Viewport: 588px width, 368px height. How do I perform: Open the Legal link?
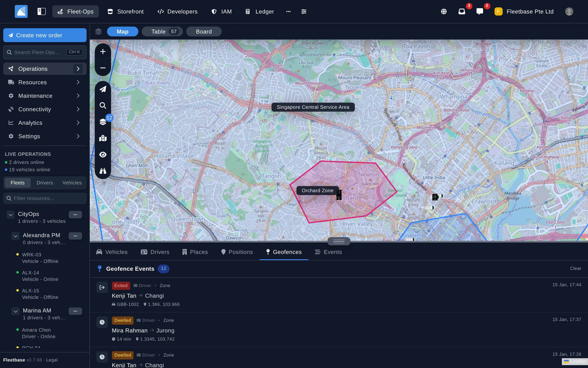click(x=52, y=360)
